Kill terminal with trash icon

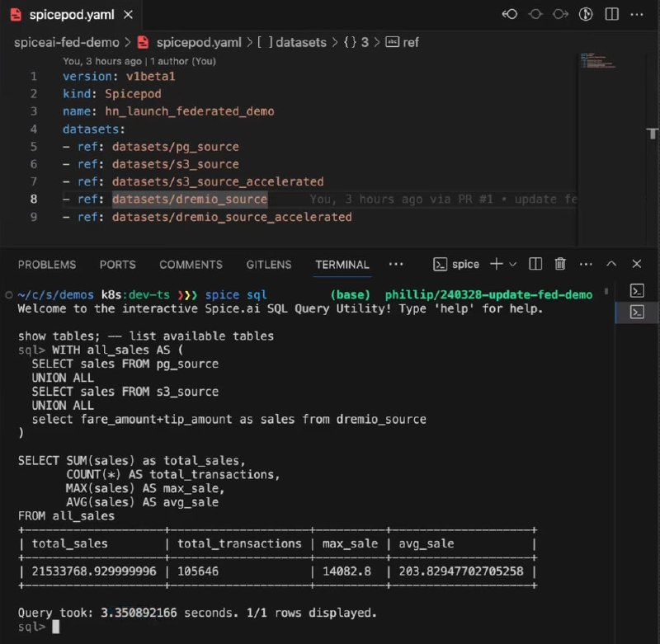560,264
